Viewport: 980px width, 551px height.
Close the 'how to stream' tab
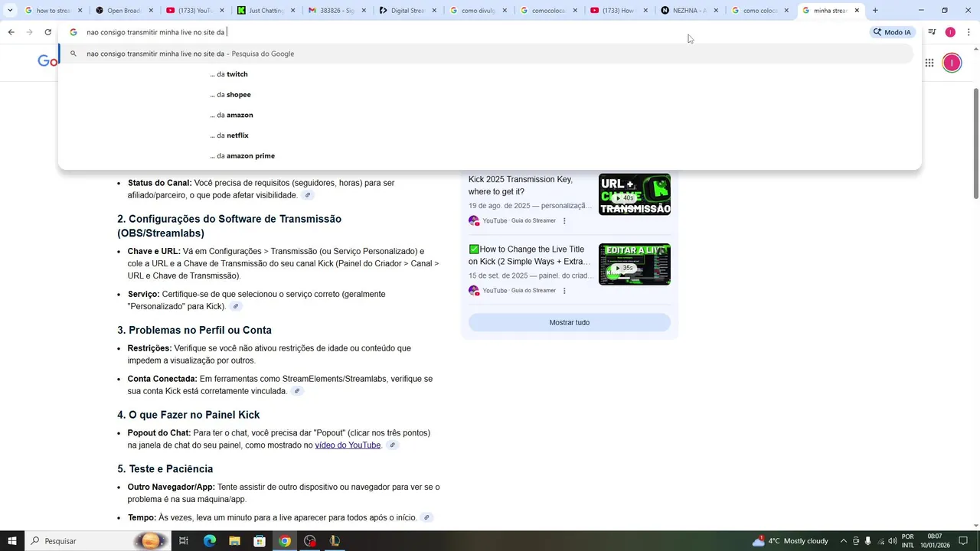point(80,11)
